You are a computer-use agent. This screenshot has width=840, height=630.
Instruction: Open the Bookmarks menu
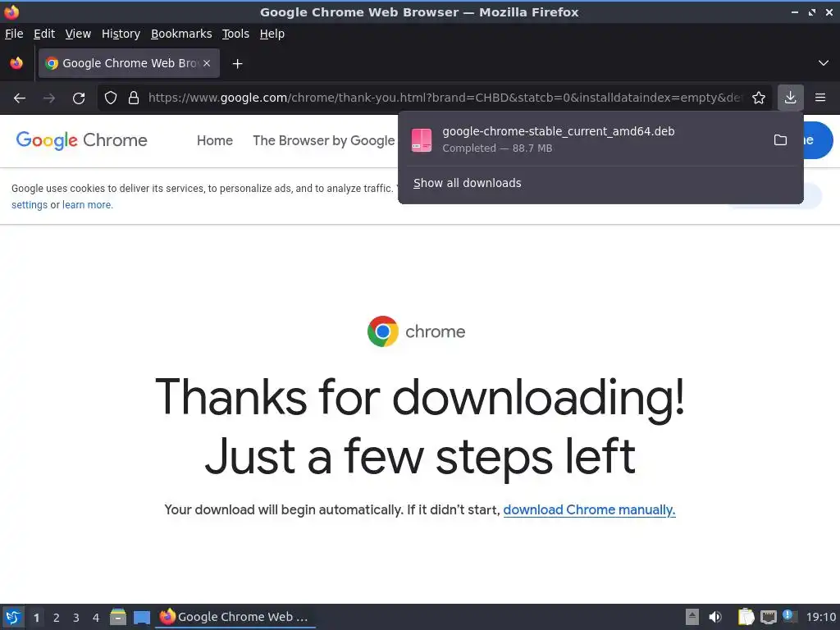(x=181, y=34)
